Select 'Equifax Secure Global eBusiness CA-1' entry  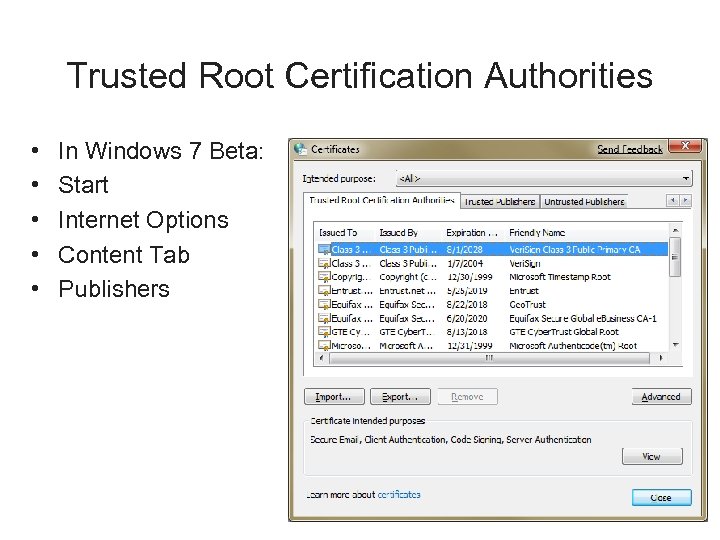(x=493, y=318)
